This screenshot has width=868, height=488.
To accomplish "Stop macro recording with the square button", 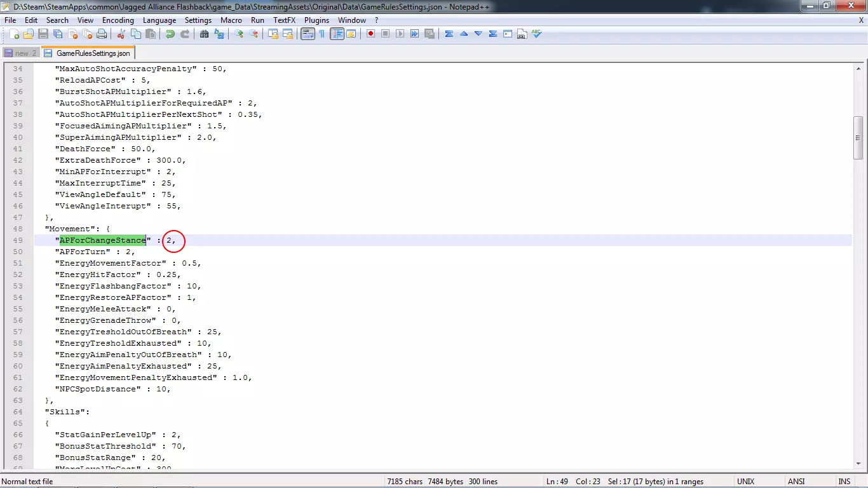I will tap(385, 34).
